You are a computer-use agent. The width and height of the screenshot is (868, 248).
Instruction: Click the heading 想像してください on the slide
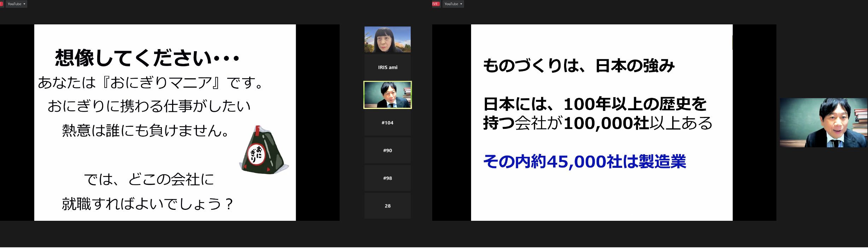coord(147,58)
